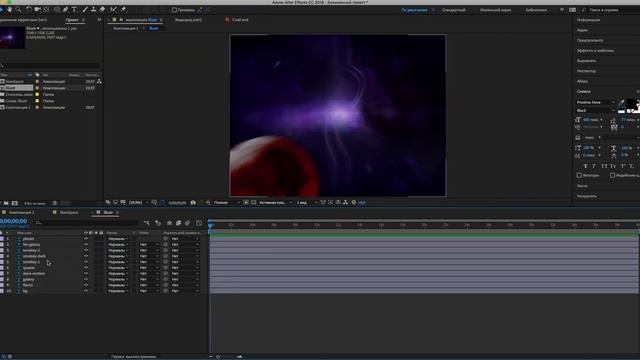The image size is (640, 360).
Task: Expand the Выровнять panel
Action: pyautogui.click(x=586, y=61)
